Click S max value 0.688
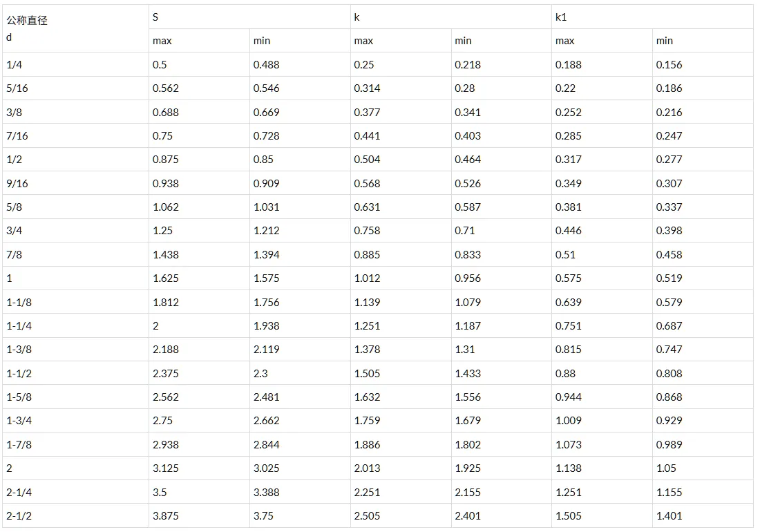Image resolution: width=760 pixels, height=532 pixels. [x=165, y=113]
